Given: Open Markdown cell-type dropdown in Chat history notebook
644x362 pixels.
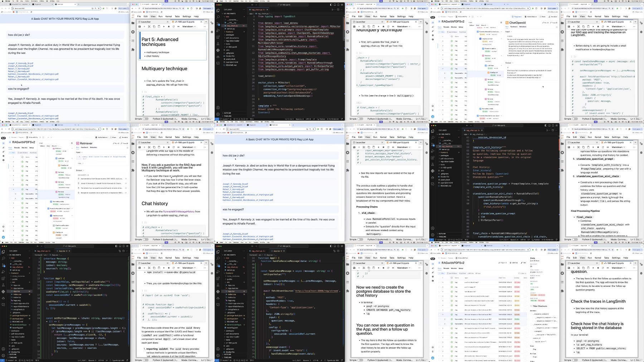Looking at the screenshot, I should click(x=189, y=147).
